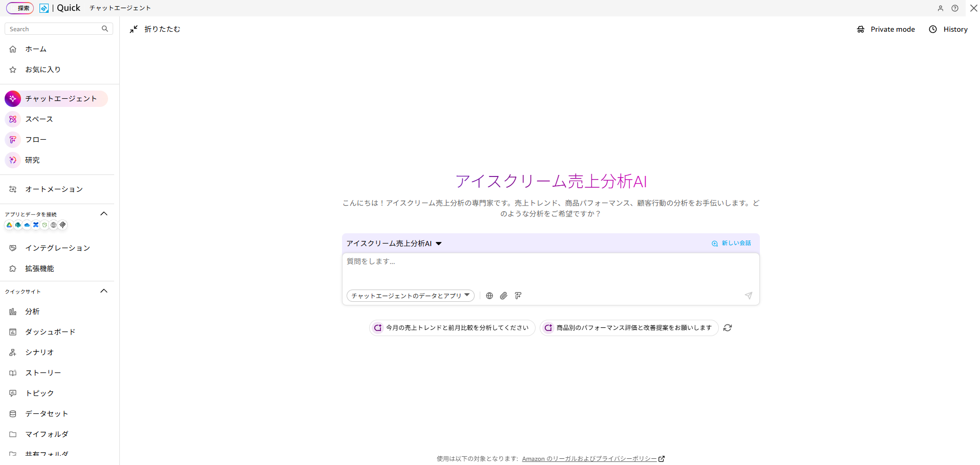Toggle Private mode
The width and height of the screenshot is (980, 465).
[886, 29]
